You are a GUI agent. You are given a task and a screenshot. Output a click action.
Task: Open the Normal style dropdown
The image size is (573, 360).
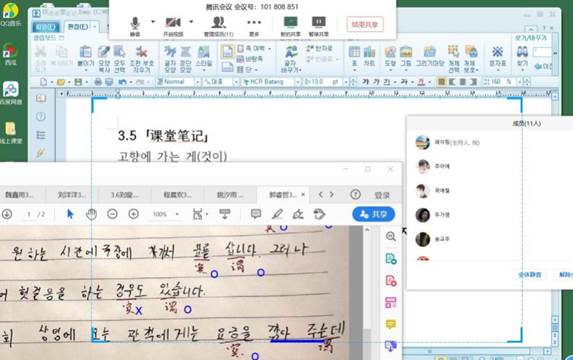click(x=178, y=82)
